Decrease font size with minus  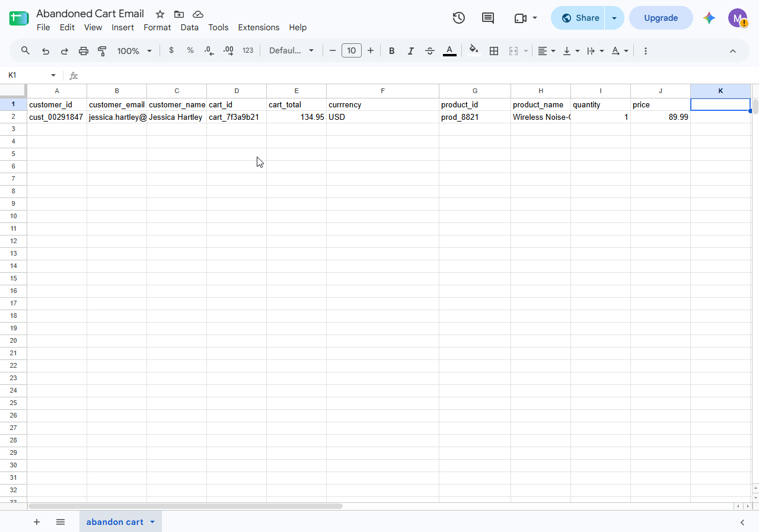point(333,51)
